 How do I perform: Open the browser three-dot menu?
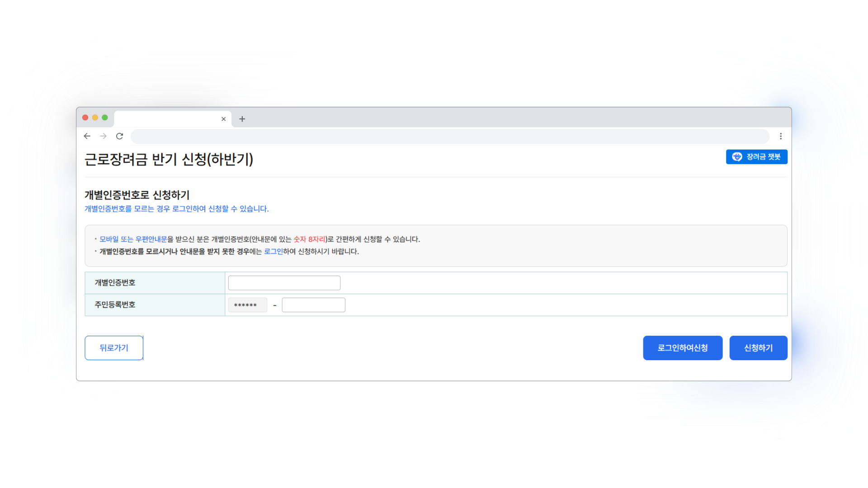coord(781,136)
